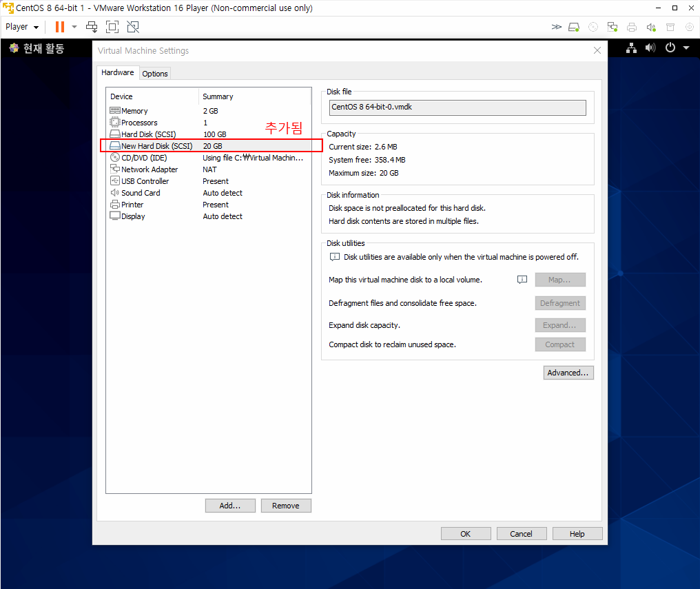Image resolution: width=700 pixels, height=589 pixels.
Task: Click guest volume speaker icon
Action: pyautogui.click(x=650, y=48)
